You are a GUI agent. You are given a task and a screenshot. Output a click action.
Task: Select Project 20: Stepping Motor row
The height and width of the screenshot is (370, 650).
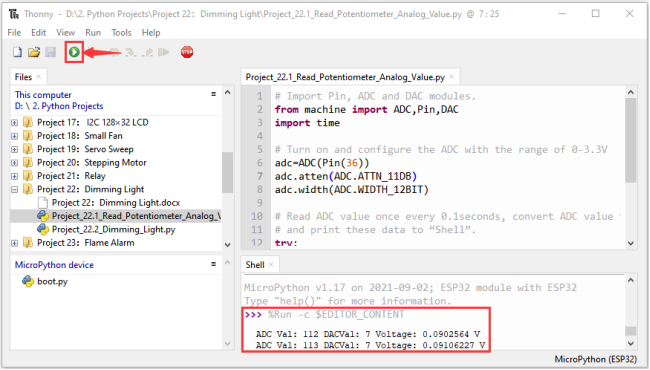tap(116, 162)
